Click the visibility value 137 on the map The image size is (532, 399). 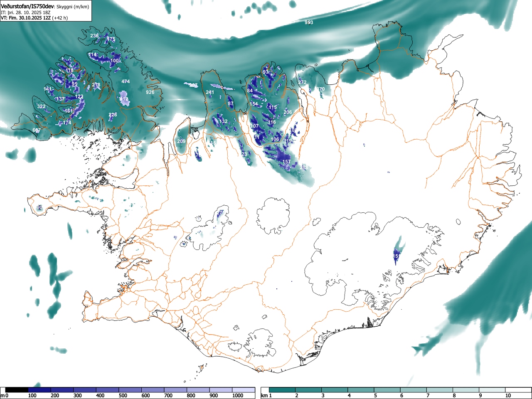[60, 99]
